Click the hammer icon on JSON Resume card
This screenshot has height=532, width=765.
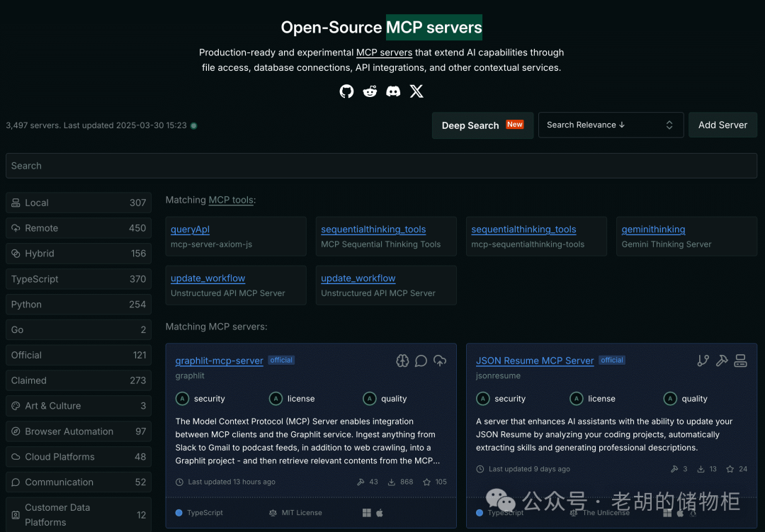point(722,361)
